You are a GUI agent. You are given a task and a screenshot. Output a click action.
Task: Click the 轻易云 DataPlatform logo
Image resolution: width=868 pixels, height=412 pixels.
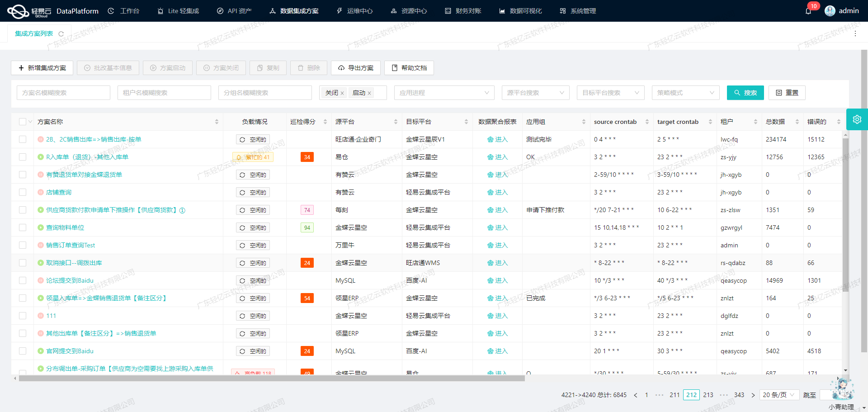pyautogui.click(x=53, y=11)
